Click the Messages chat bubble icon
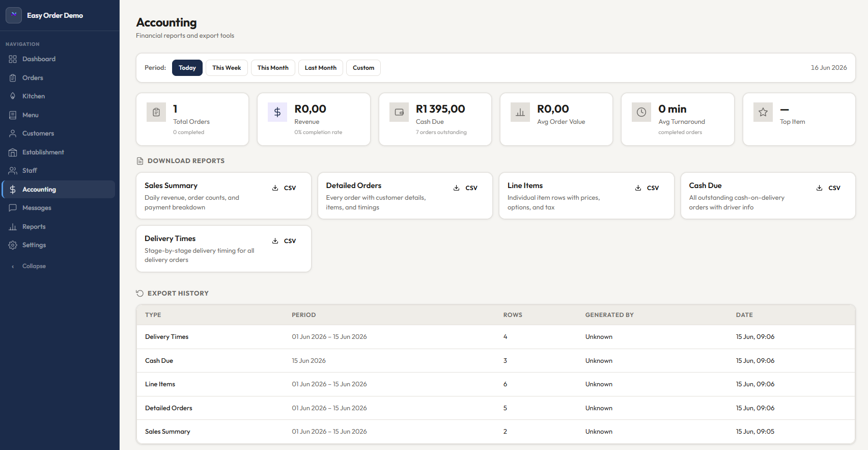 click(13, 208)
